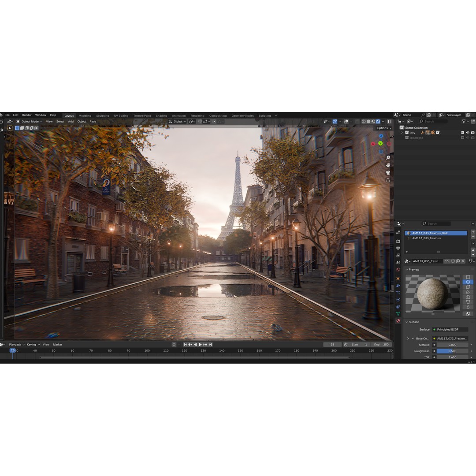Click the Principled BSDF surface button

point(450,329)
